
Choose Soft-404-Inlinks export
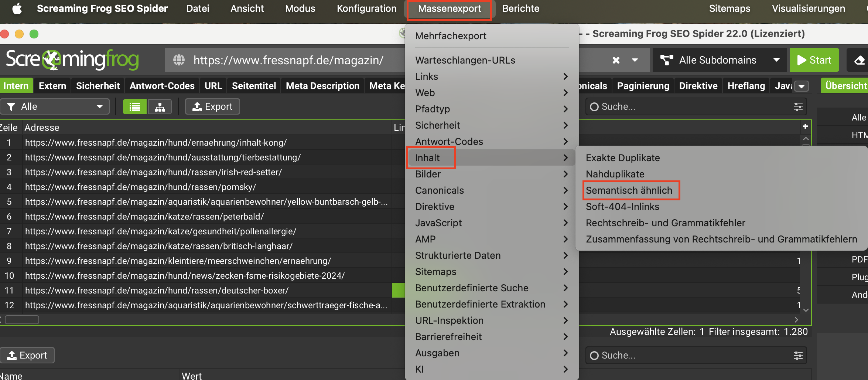pos(622,207)
